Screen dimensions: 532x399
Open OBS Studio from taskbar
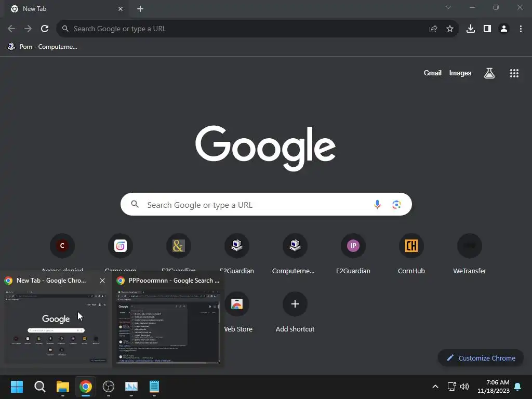point(109,387)
